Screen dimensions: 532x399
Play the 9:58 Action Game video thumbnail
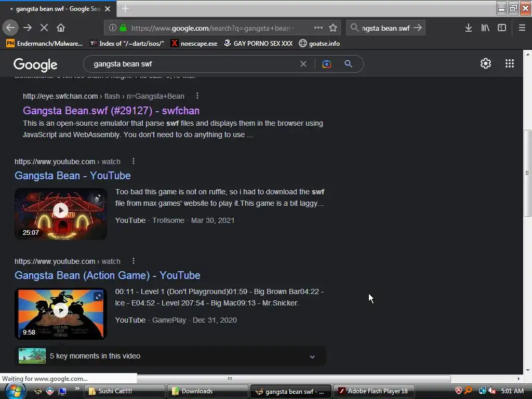point(61,314)
